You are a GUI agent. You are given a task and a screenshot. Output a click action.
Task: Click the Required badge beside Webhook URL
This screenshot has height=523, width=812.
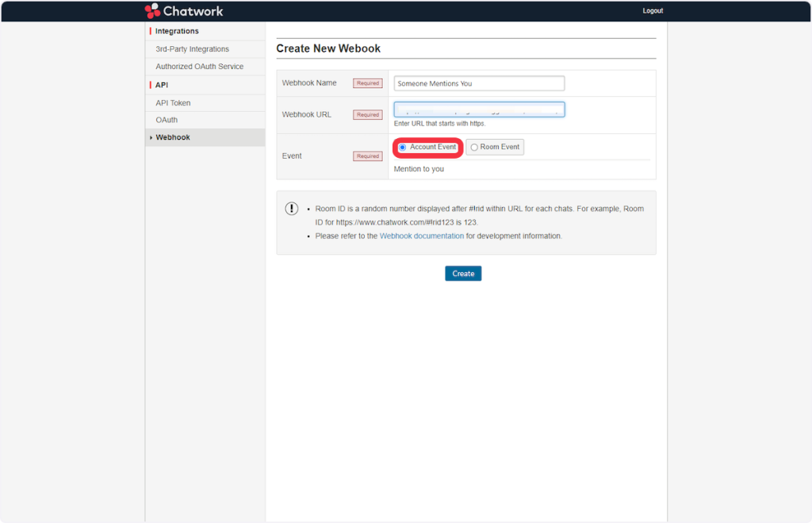tap(368, 115)
